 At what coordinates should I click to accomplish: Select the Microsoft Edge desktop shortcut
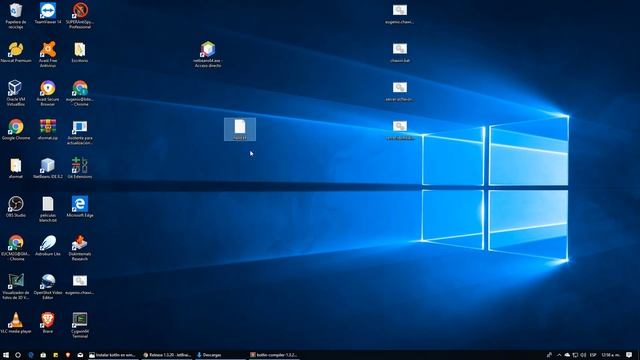(80, 207)
